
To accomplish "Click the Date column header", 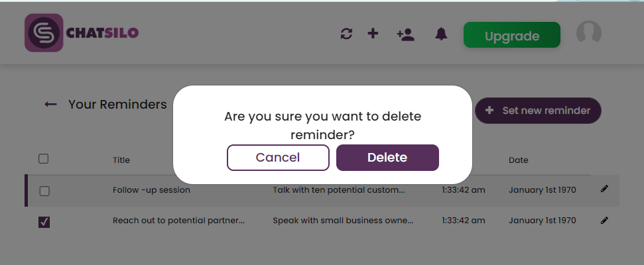I will [518, 160].
